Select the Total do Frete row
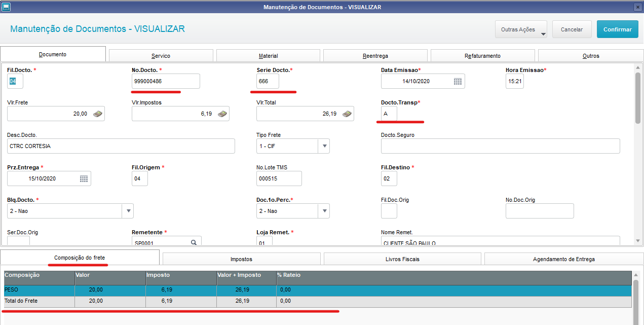 (x=318, y=301)
